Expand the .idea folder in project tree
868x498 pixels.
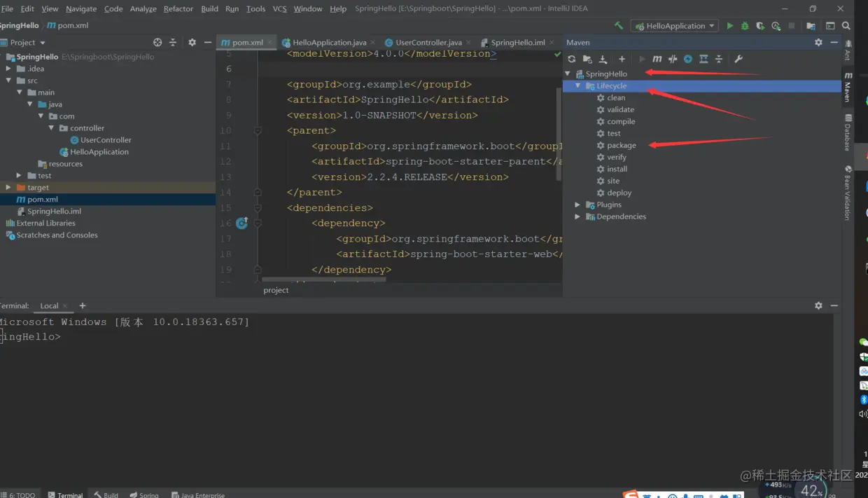pyautogui.click(x=8, y=69)
